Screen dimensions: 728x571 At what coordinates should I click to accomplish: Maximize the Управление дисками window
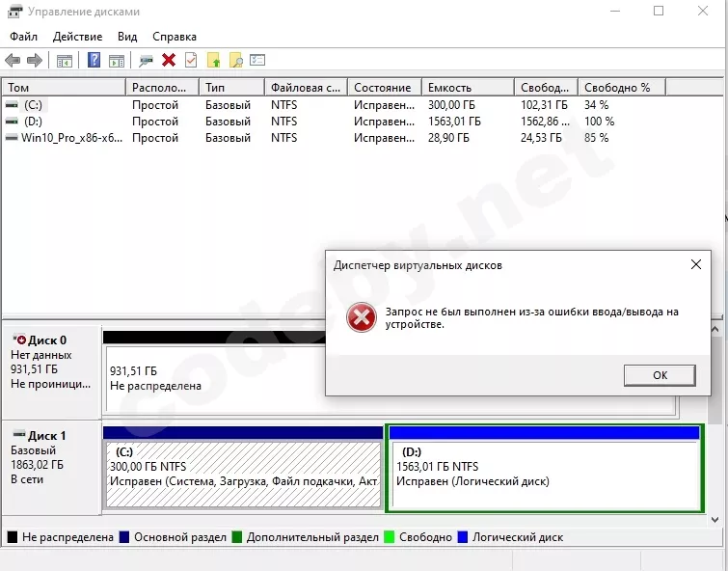click(659, 11)
